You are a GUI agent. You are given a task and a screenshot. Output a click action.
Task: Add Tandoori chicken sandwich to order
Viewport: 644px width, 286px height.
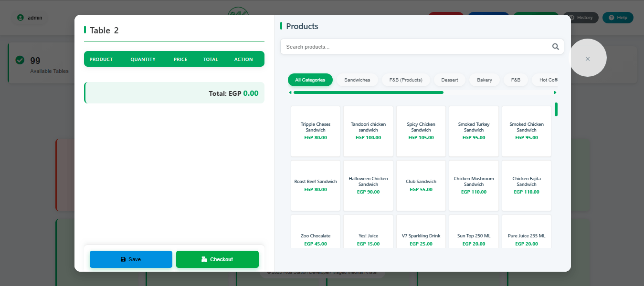[x=368, y=131]
